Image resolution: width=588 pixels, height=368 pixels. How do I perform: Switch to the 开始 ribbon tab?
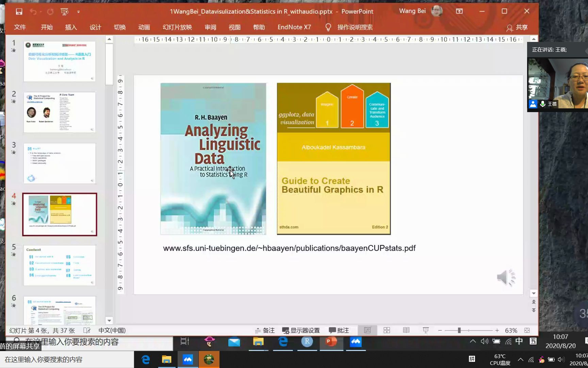tap(47, 27)
